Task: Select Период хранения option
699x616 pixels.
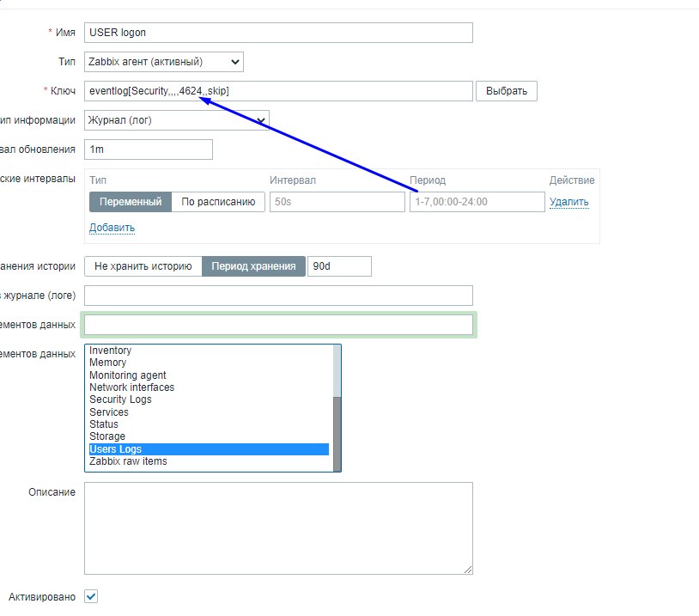Action: pos(253,266)
